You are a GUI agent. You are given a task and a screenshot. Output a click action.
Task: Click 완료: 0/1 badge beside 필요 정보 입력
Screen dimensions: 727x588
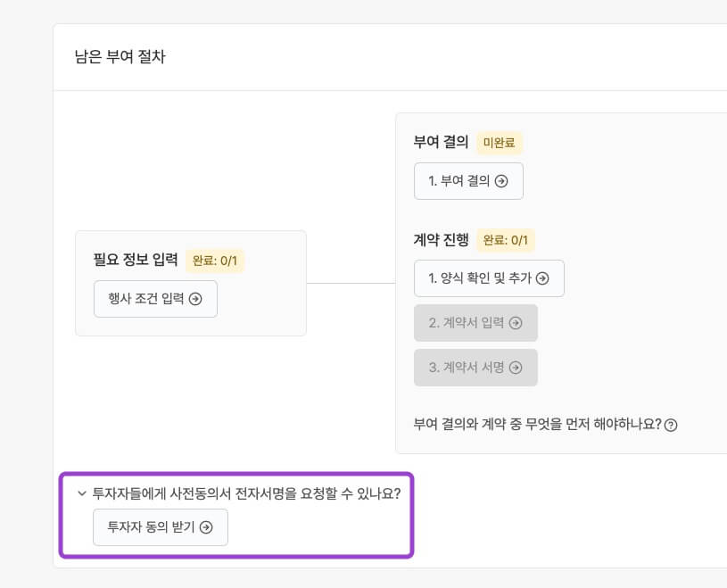coord(215,261)
